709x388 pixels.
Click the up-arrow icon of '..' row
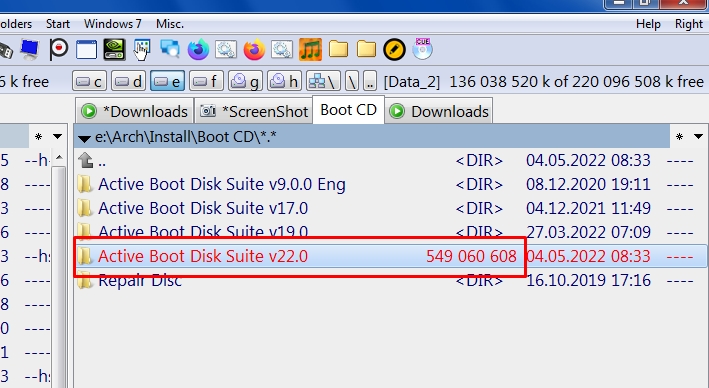click(85, 160)
